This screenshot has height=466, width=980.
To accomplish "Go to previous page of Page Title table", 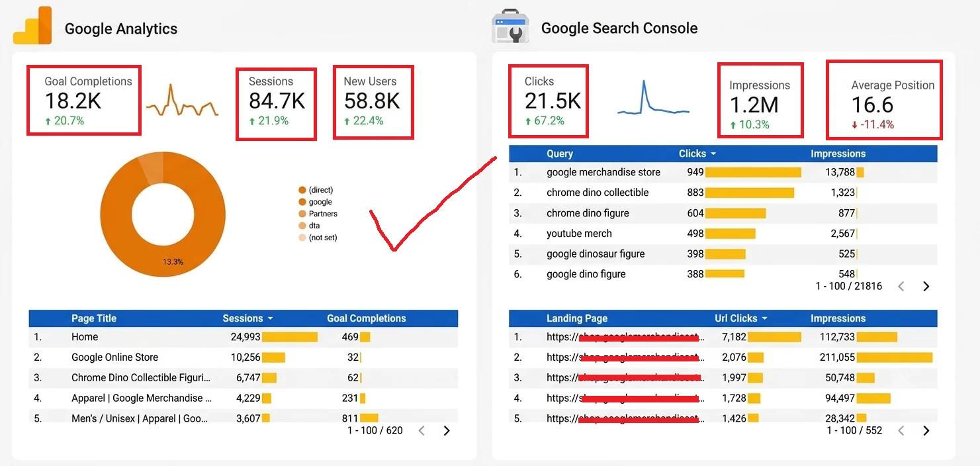I will pos(422,431).
